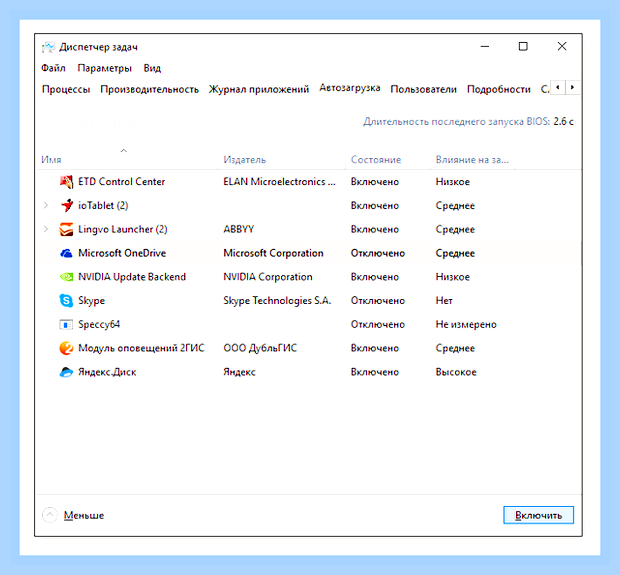Select the Яндекс.Диск row name
The image size is (620, 575).
[x=107, y=372]
